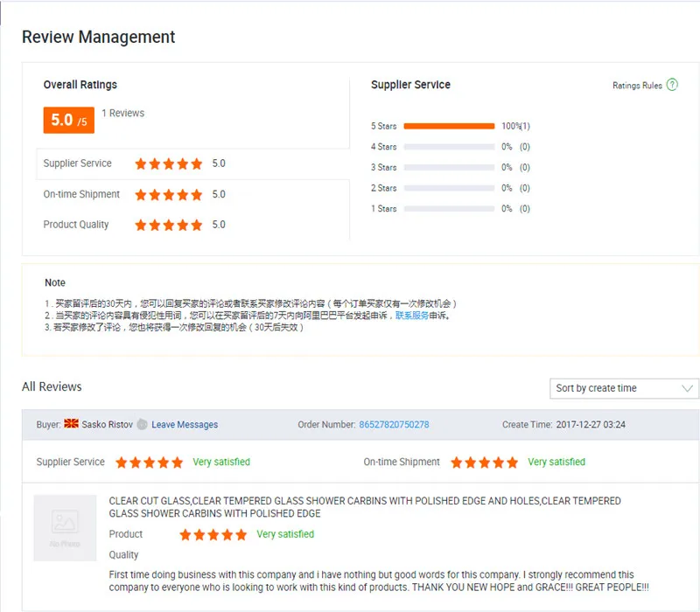This screenshot has width=700, height=612.
Task: Click the CLEAR CUT GLASS product title
Action: coord(365,507)
